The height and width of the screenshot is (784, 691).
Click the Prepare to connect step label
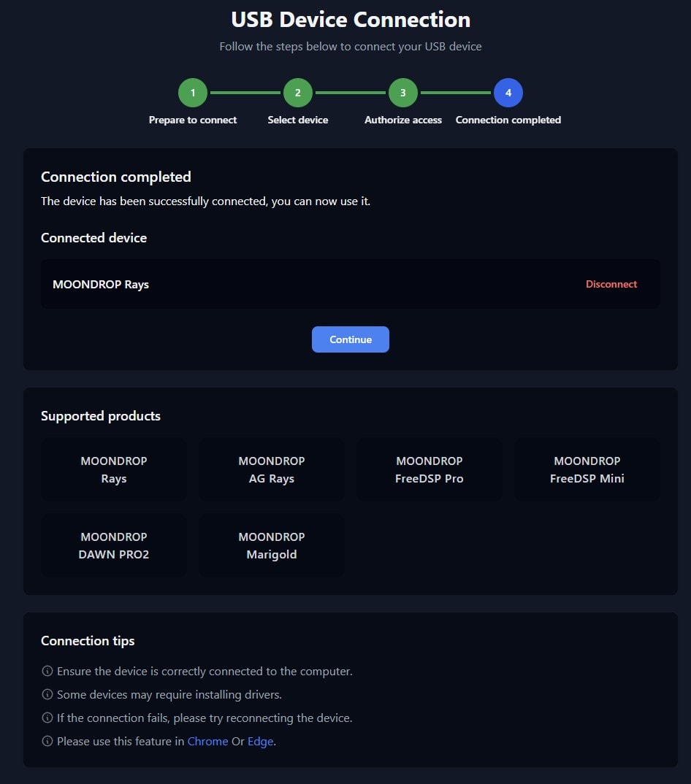tap(193, 120)
